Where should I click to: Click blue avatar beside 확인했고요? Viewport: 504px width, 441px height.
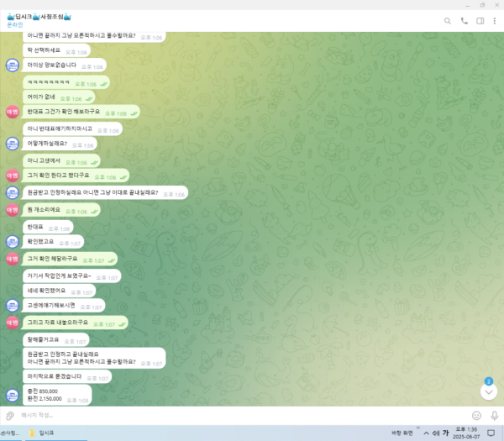point(13,242)
